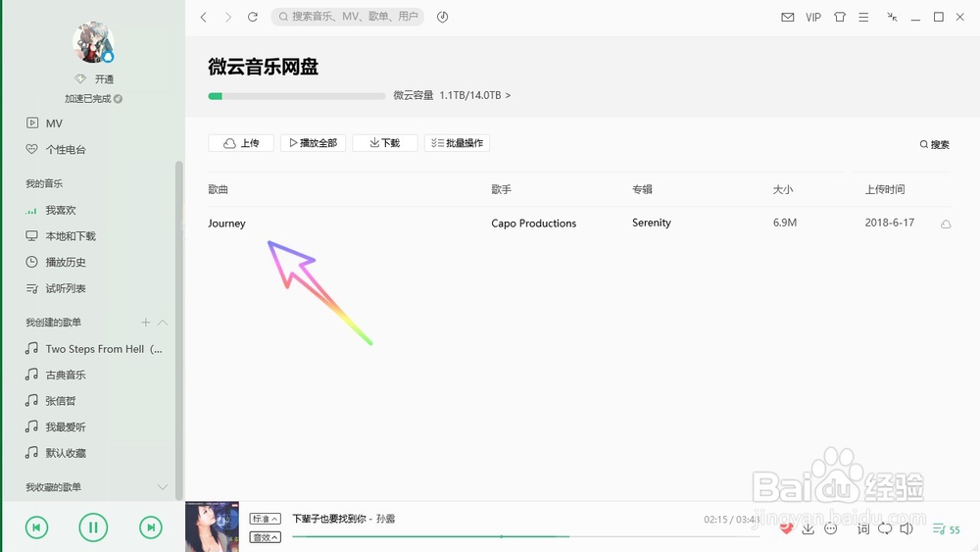980x552 pixels.
Task: Click the volume speaker icon
Action: [x=906, y=528]
